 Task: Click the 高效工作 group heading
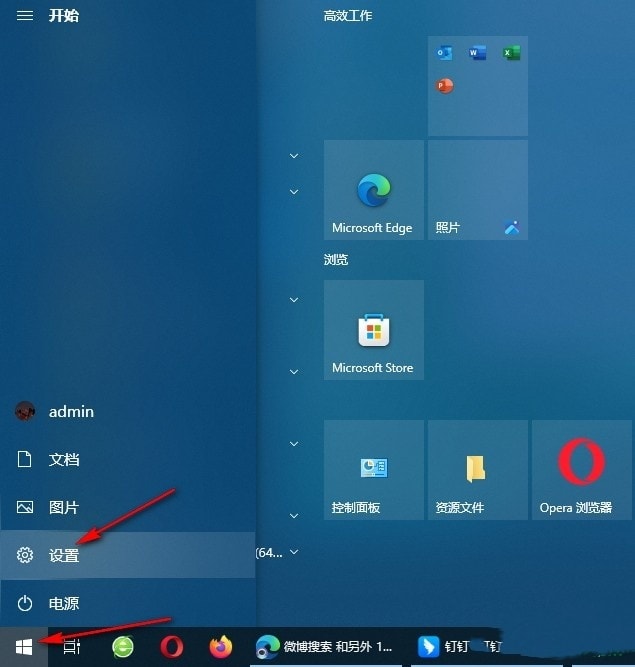(x=347, y=16)
